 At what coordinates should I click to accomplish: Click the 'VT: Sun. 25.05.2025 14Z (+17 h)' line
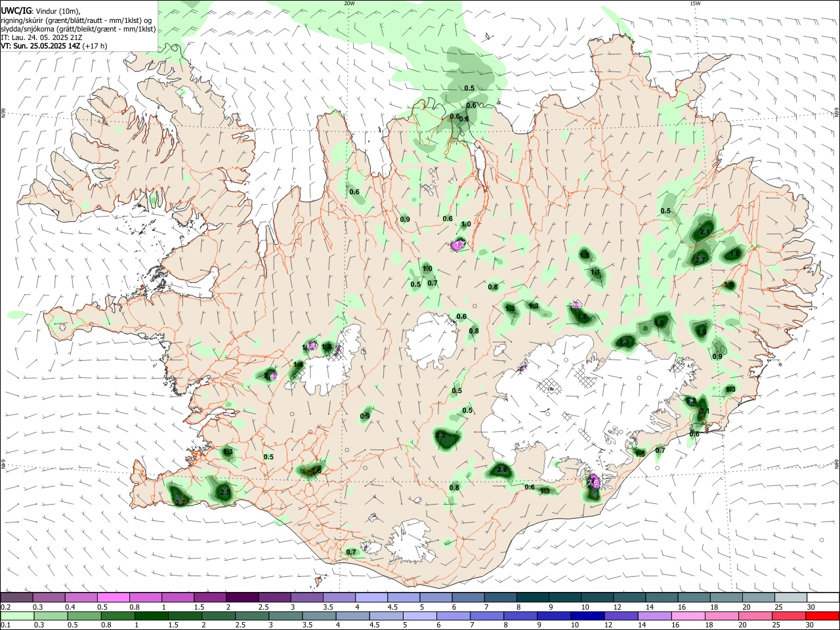54,46
